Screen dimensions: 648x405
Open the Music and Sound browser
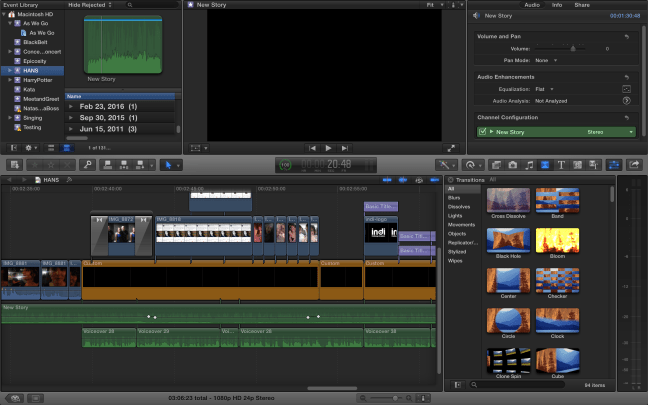tap(530, 164)
